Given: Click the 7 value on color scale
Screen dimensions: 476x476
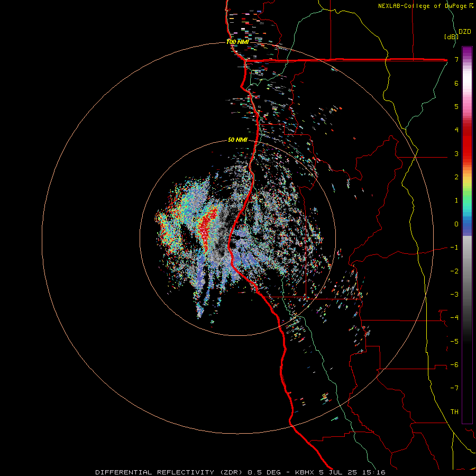Looking at the screenshot, I should [x=456, y=59].
